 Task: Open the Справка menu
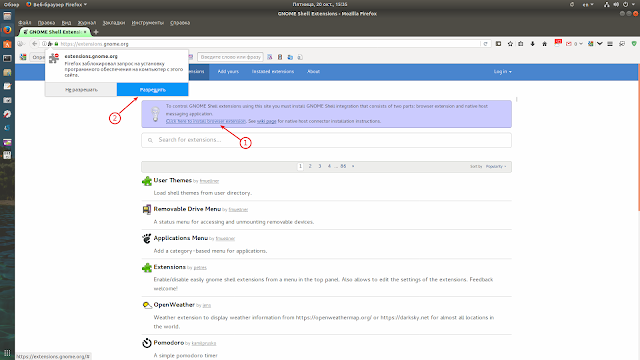(180, 23)
